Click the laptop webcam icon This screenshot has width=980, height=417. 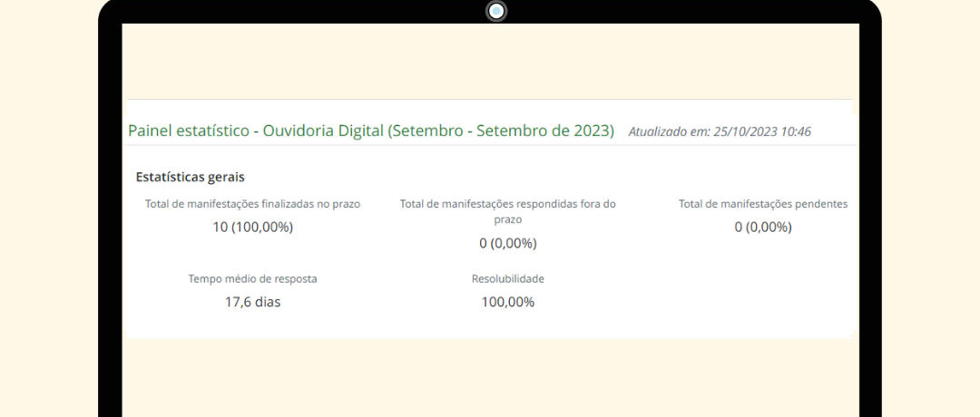point(496,11)
